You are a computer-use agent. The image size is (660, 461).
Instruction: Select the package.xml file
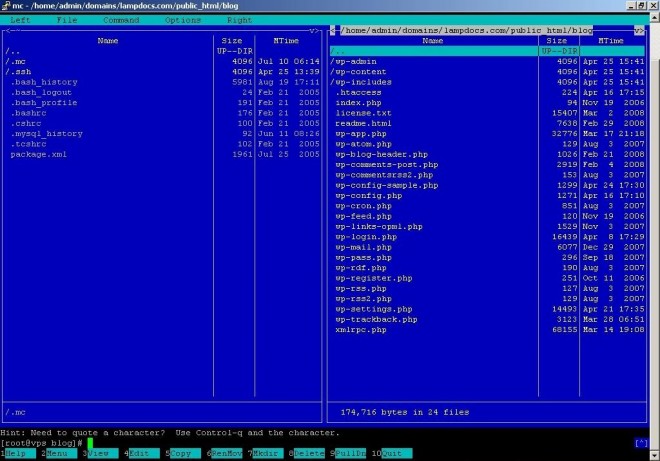(162, 155)
